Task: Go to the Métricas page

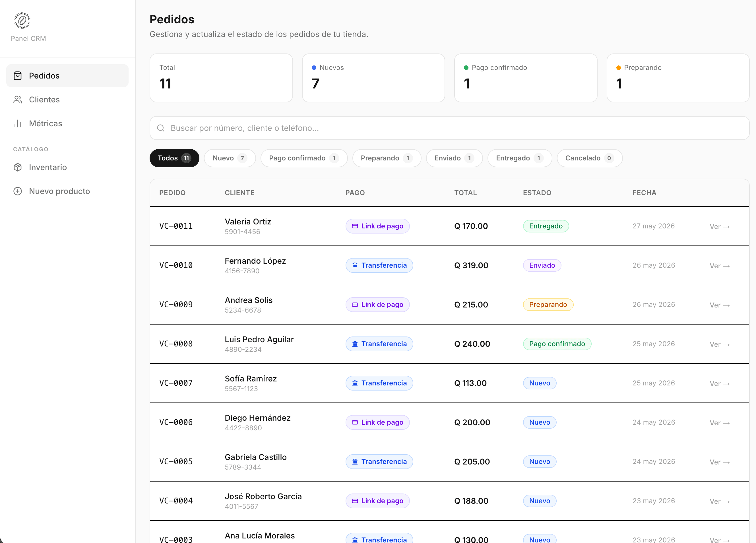Action: pos(67,124)
